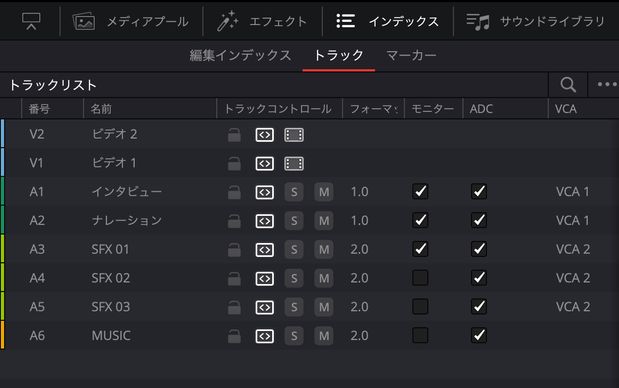619x388 pixels.
Task: Click the Index panel button
Action: click(x=387, y=21)
